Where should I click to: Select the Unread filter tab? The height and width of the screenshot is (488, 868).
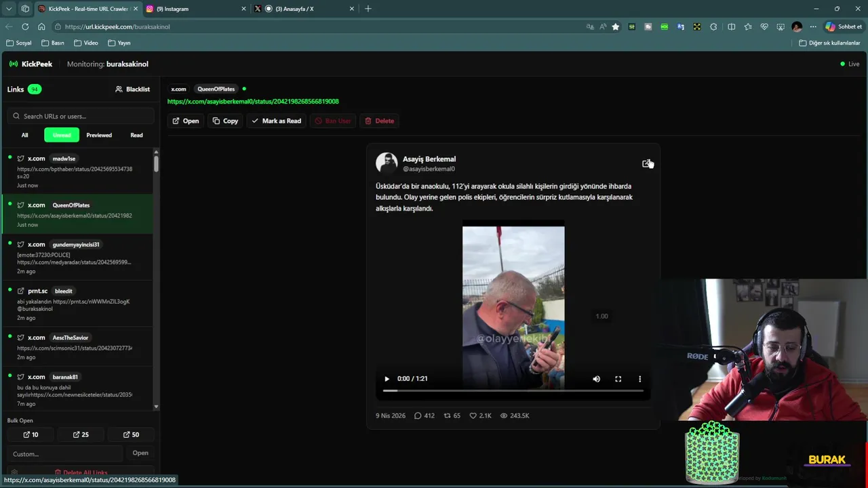tap(62, 135)
